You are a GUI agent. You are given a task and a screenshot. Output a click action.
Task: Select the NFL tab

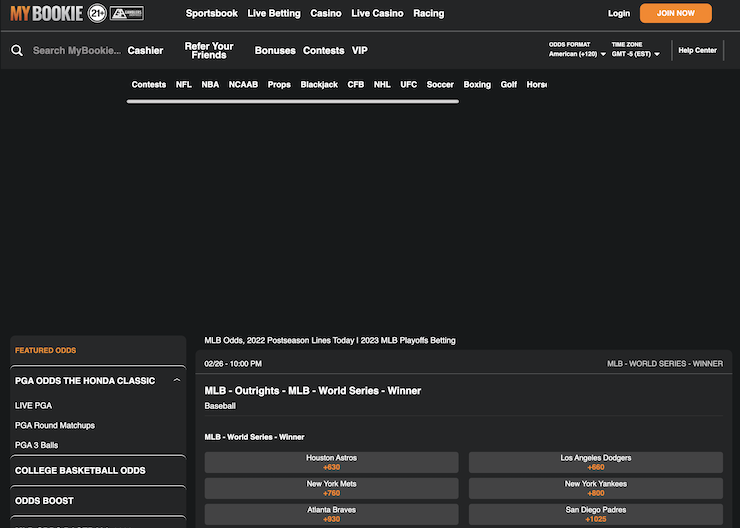(x=184, y=84)
